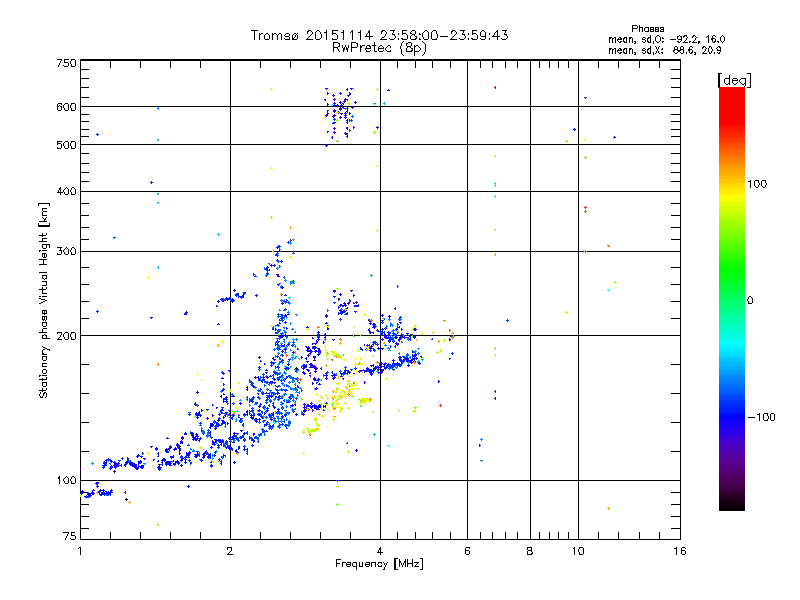800x600 pixels.
Task: Click the y-axis tick label '300'
Action: coord(66,252)
